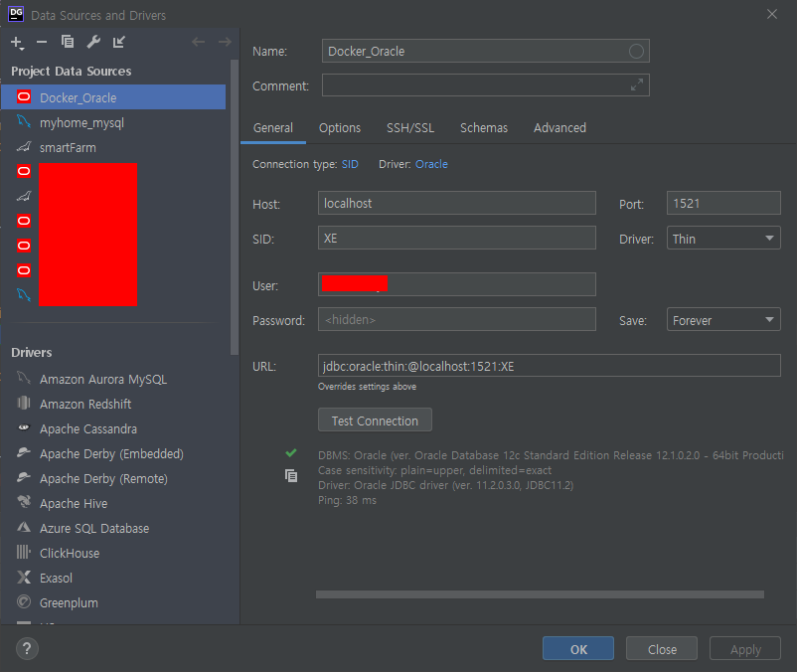Expand the Comment field editor
Image resolution: width=797 pixels, height=672 pixels.
point(636,84)
